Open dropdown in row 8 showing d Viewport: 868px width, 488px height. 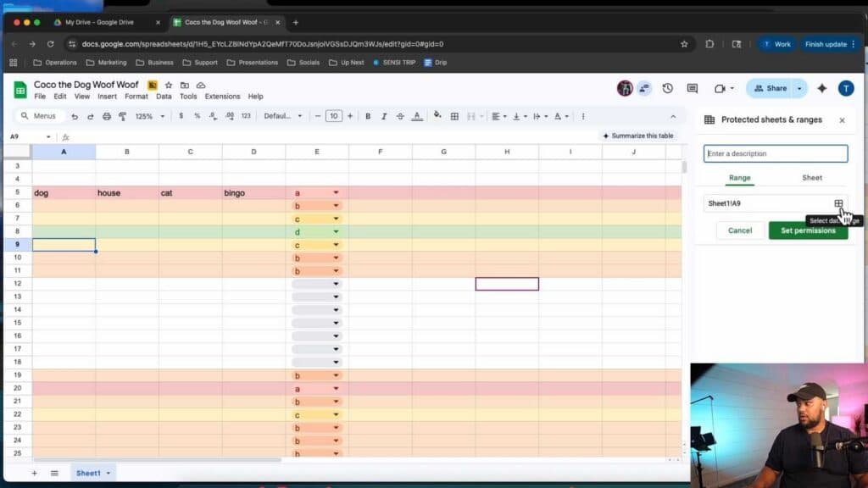[336, 232]
